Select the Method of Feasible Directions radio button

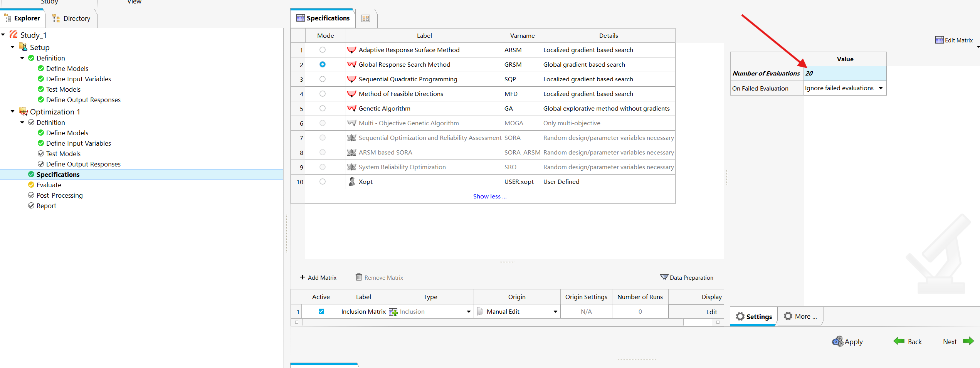pos(323,94)
